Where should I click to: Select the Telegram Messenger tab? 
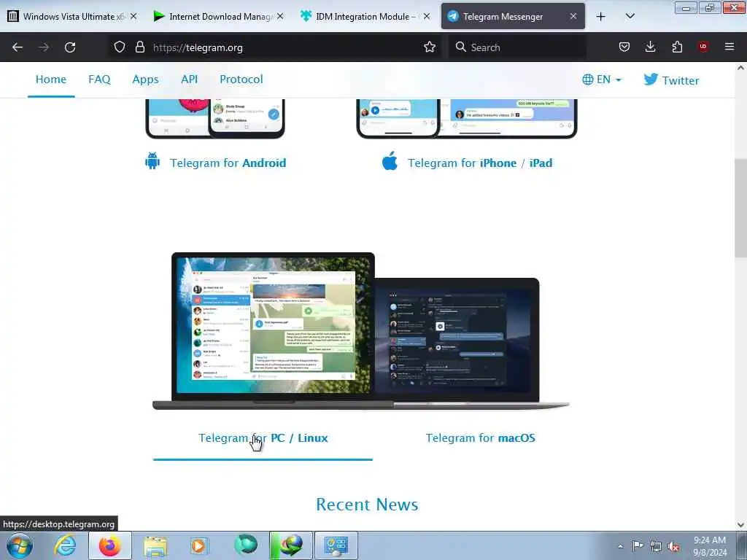pyautogui.click(x=513, y=17)
